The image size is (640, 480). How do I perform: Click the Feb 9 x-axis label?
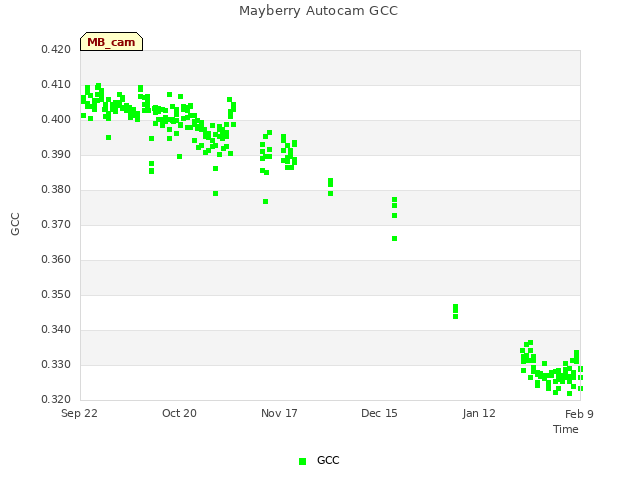(579, 414)
